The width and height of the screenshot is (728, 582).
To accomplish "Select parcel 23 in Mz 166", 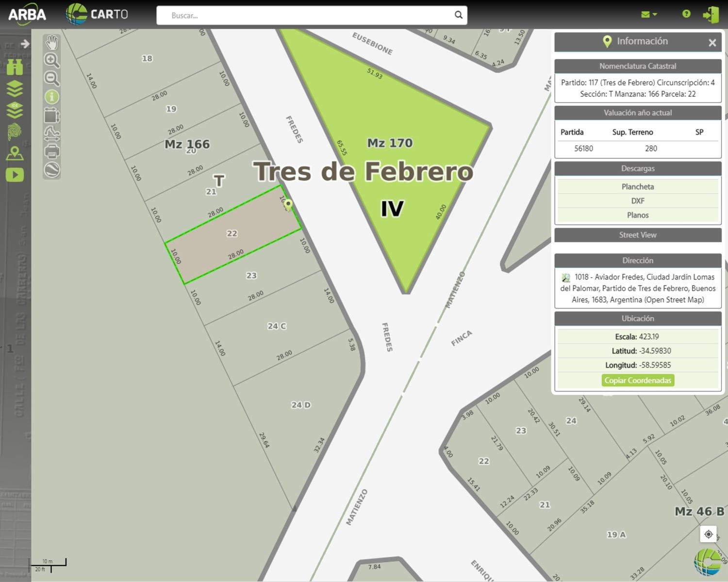I will (251, 275).
